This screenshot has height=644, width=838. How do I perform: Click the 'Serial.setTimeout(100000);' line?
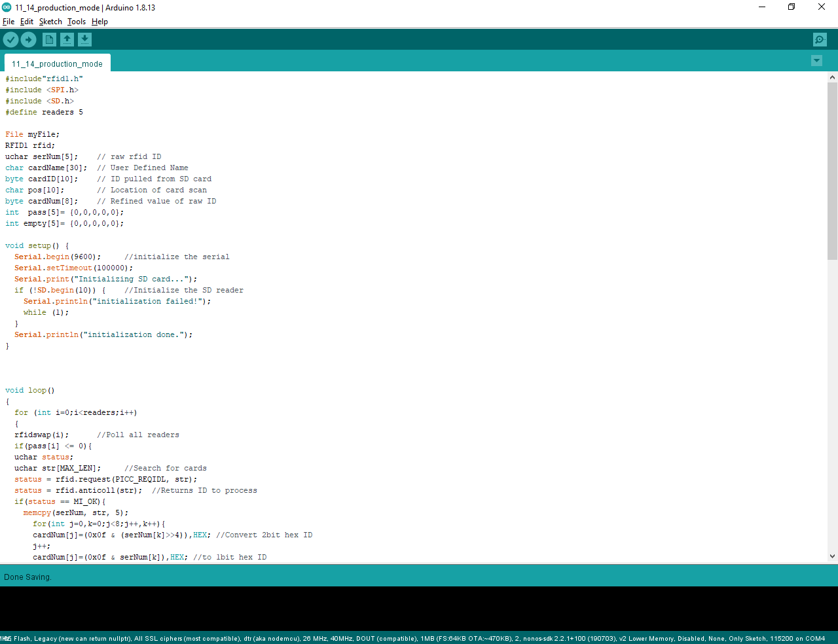click(73, 268)
